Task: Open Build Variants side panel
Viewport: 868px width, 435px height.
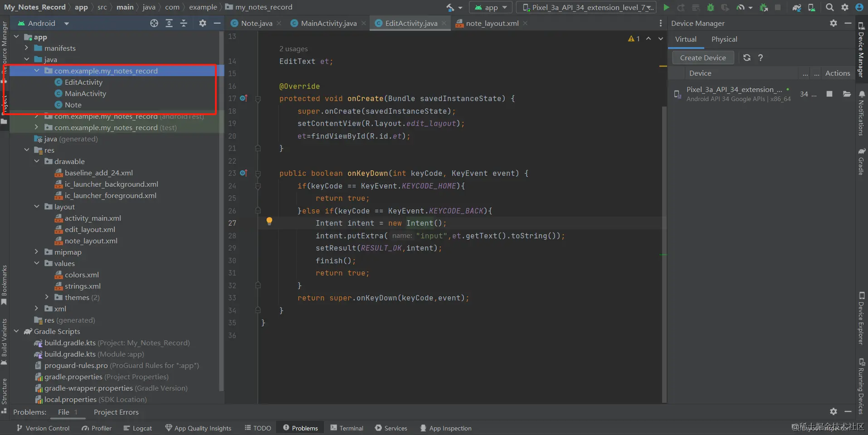Action: (x=4, y=342)
